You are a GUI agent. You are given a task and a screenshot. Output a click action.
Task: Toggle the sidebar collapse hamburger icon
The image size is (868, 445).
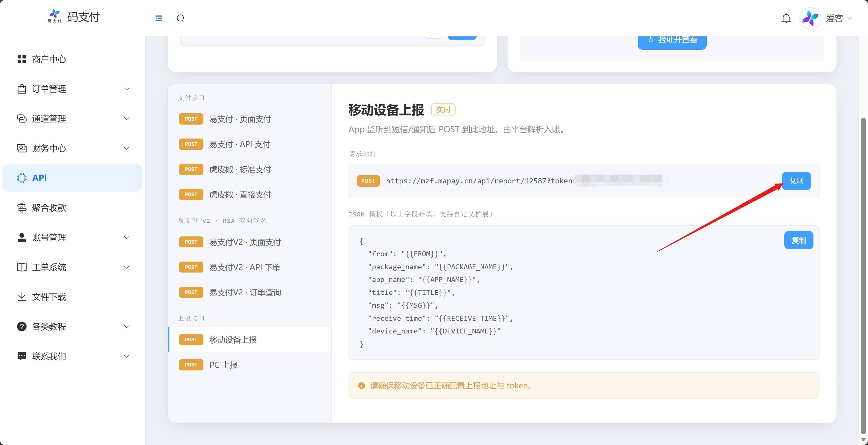pos(159,18)
